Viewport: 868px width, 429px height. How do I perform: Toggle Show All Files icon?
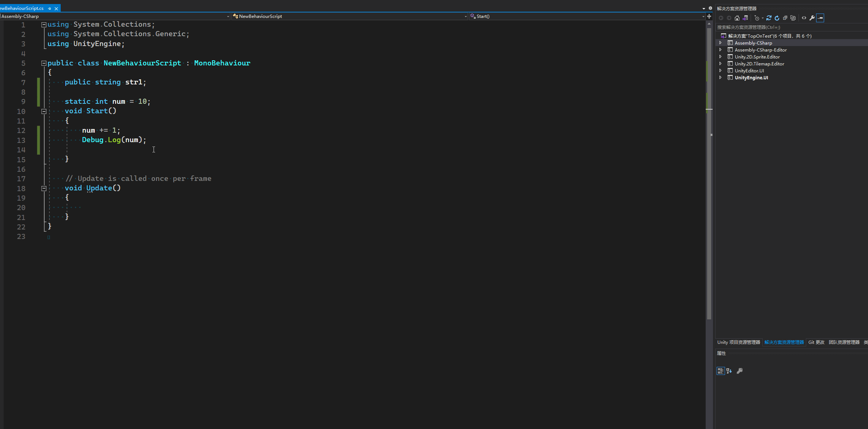click(793, 18)
